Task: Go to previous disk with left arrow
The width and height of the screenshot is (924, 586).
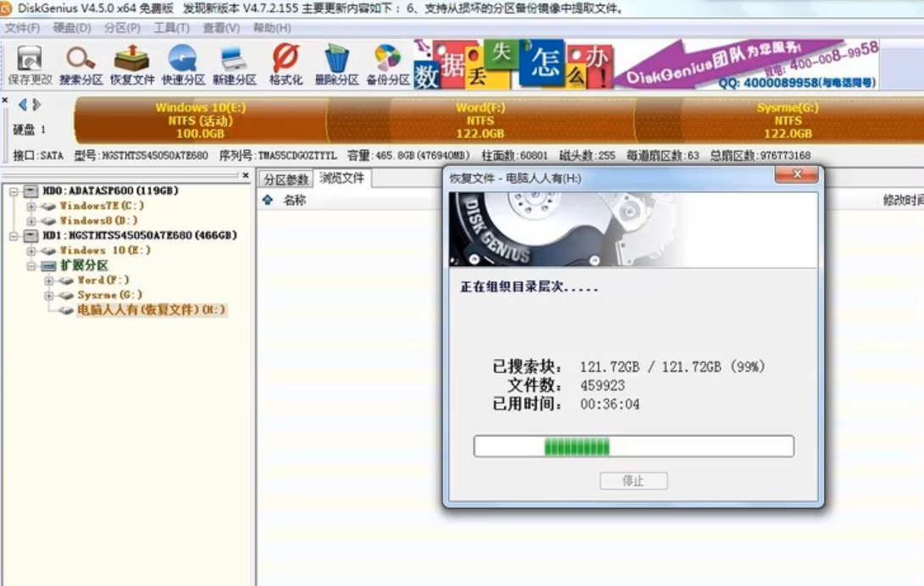Action: (22, 105)
